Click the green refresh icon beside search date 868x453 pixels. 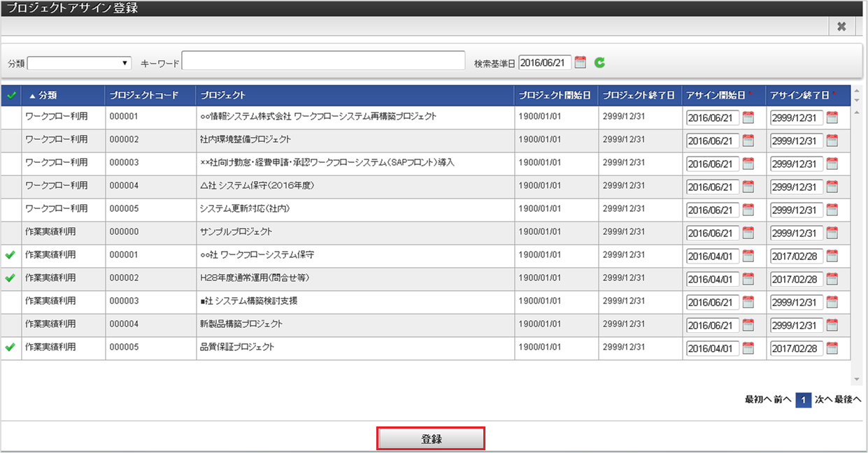[599, 62]
